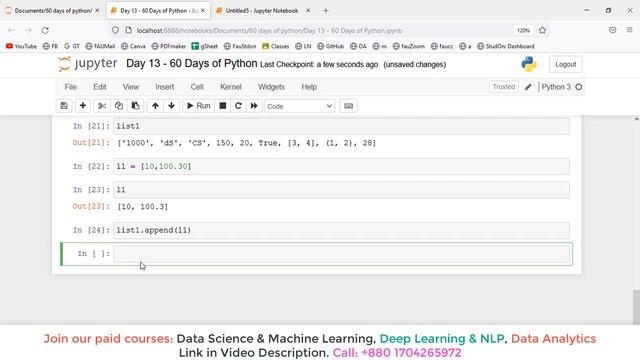Click the notebook scroll up arrow

point(636,120)
